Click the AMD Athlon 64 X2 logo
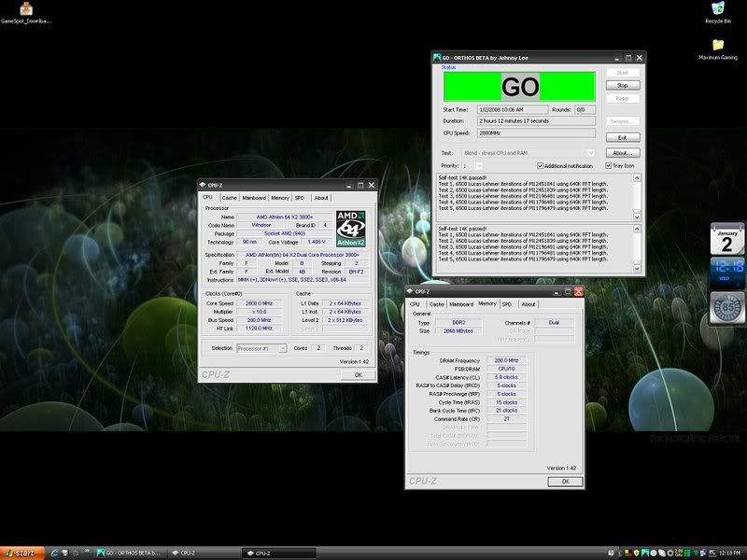747x560 pixels. pos(351,229)
